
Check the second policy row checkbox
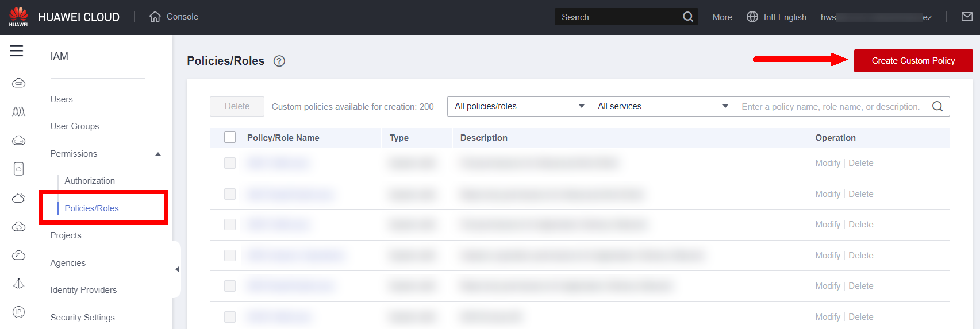(230, 194)
